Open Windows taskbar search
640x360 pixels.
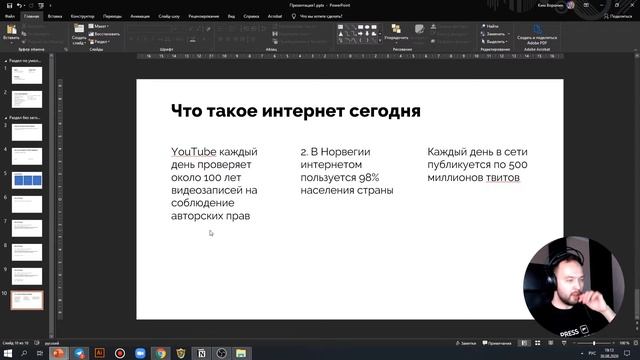(x=24, y=353)
